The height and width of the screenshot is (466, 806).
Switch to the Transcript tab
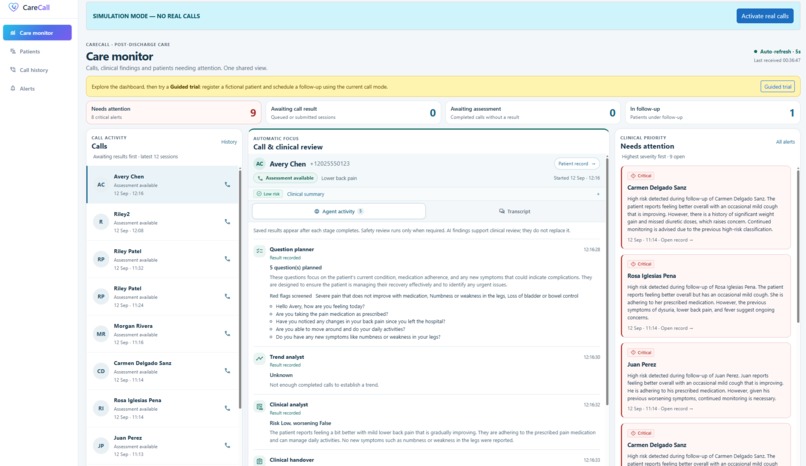click(515, 211)
